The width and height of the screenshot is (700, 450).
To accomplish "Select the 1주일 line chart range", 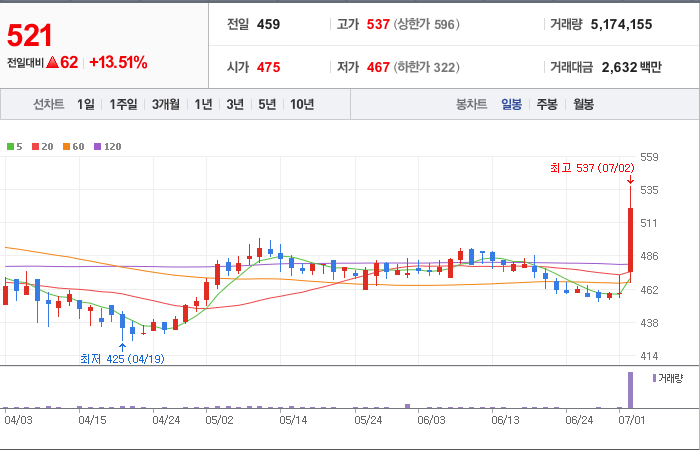I will (x=123, y=104).
